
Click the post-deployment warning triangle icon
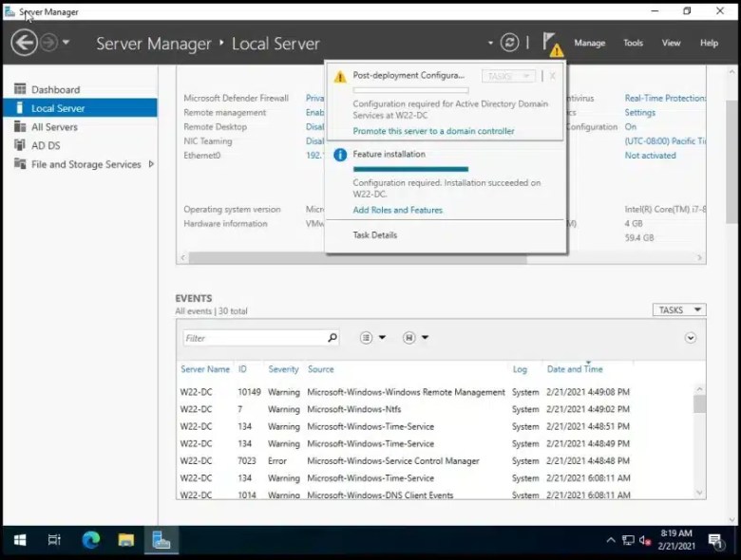click(x=340, y=77)
